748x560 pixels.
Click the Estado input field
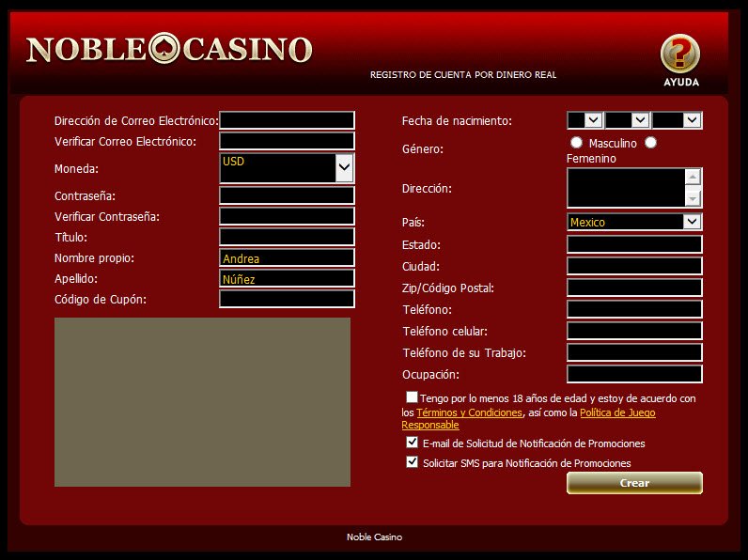[634, 244]
